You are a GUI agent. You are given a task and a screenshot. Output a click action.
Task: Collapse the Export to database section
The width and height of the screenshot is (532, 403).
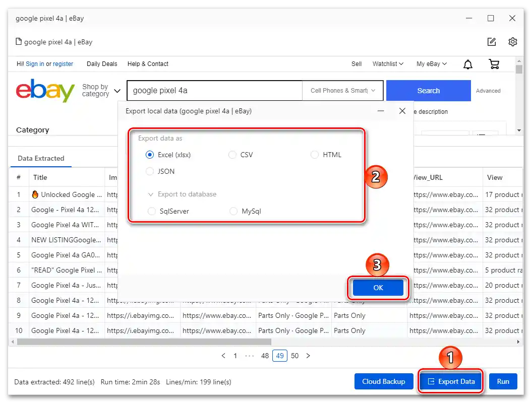click(x=151, y=194)
